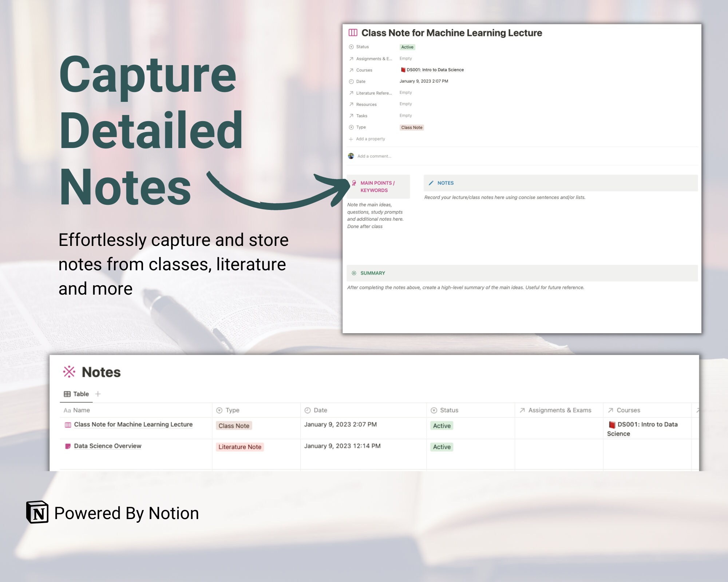Open the Status dropdown showing Active
The image size is (728, 582).
tap(407, 47)
